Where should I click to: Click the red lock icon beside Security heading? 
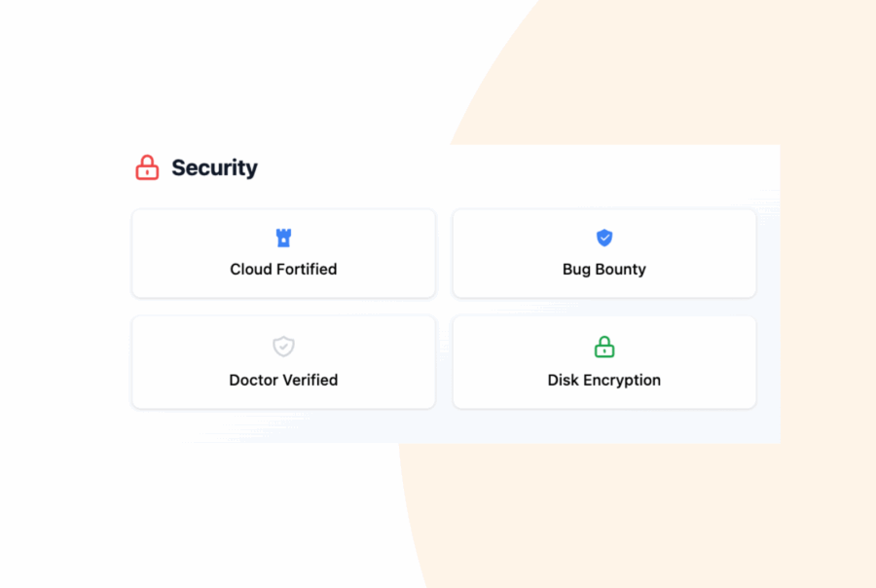[x=146, y=167]
